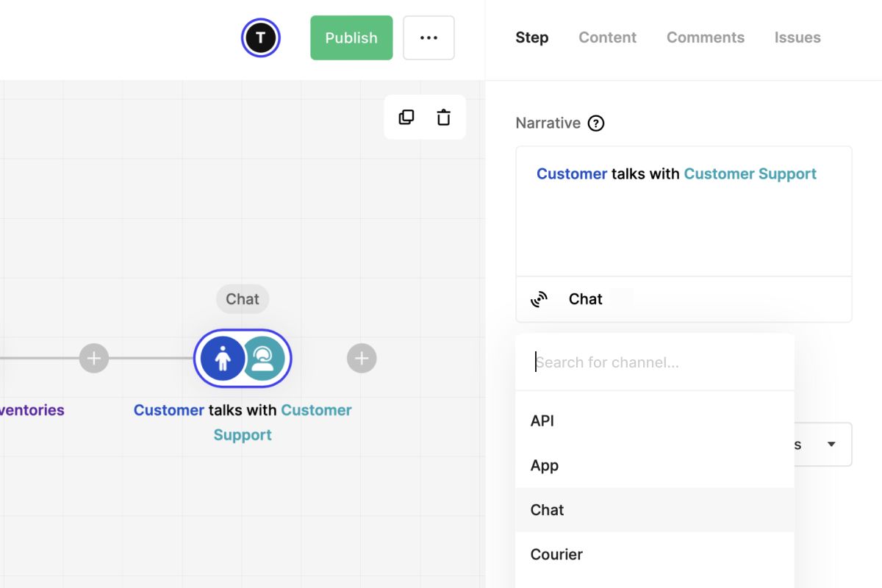
Task: Select the Customer person icon in the step node
Action: click(x=223, y=359)
